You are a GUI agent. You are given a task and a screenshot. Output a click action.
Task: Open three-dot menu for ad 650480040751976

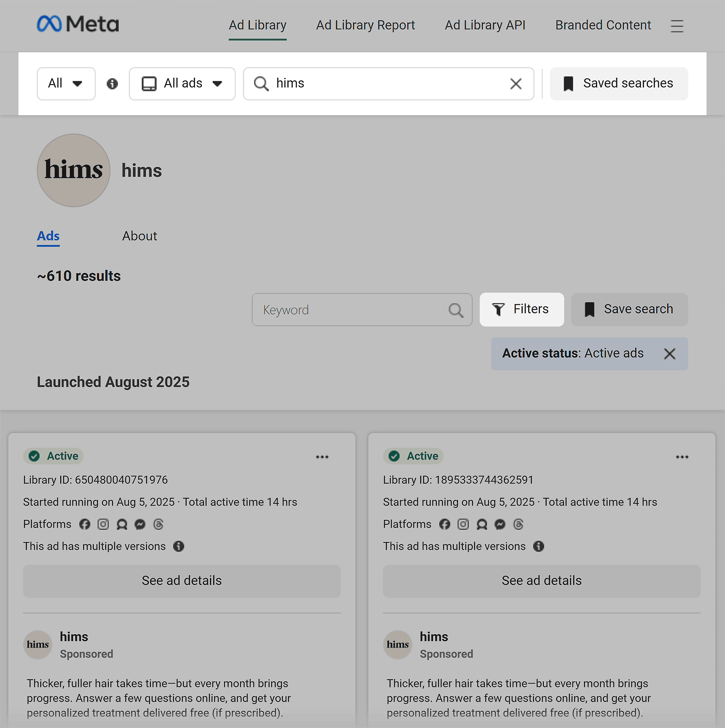[322, 457]
